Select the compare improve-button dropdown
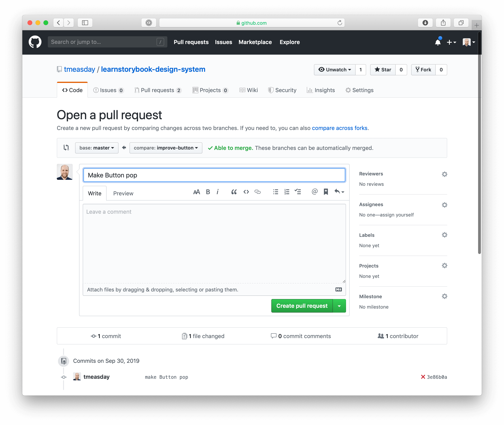This screenshot has height=425, width=504. (x=165, y=148)
